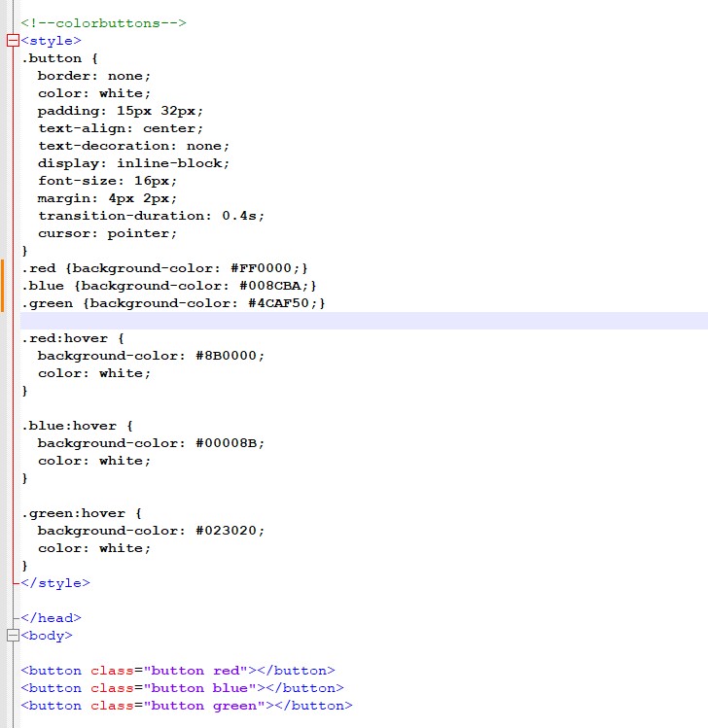
Task: Click the 'background-color: #023020;' line
Action: 151,531
